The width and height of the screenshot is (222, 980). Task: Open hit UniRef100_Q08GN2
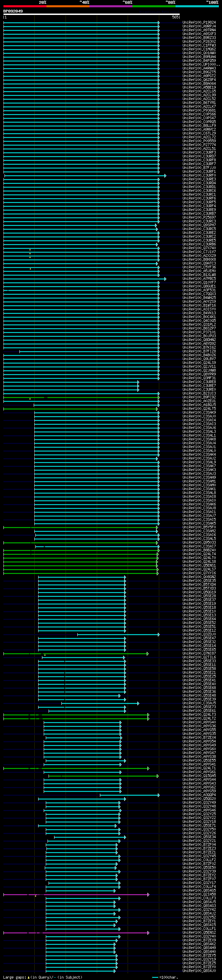[x=199, y=577]
